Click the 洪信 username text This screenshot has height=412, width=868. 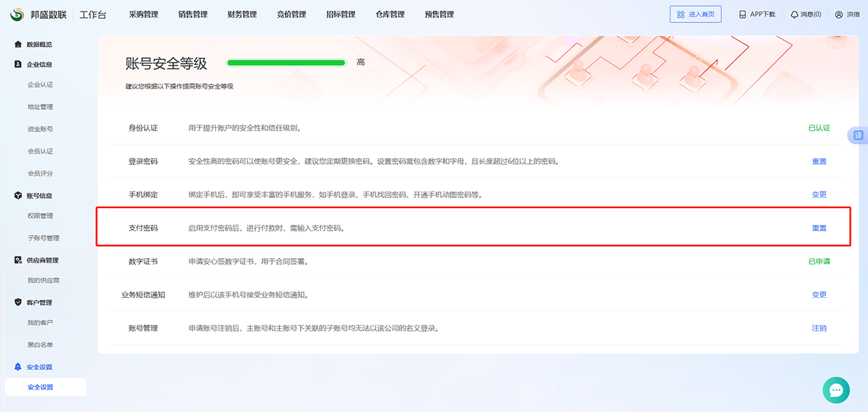tap(853, 14)
